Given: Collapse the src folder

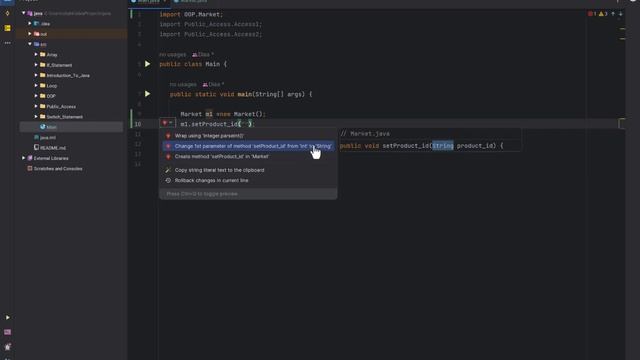Looking at the screenshot, I should pyautogui.click(x=30, y=44).
